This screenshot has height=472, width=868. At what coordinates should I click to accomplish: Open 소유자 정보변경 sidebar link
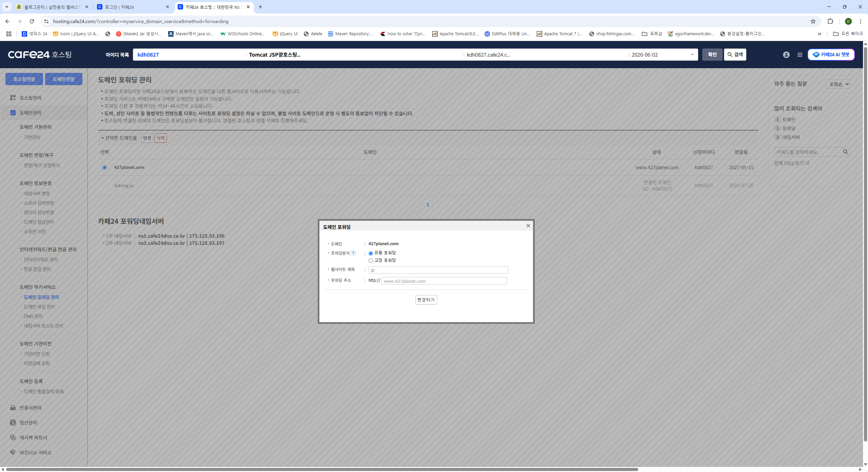pyautogui.click(x=39, y=203)
